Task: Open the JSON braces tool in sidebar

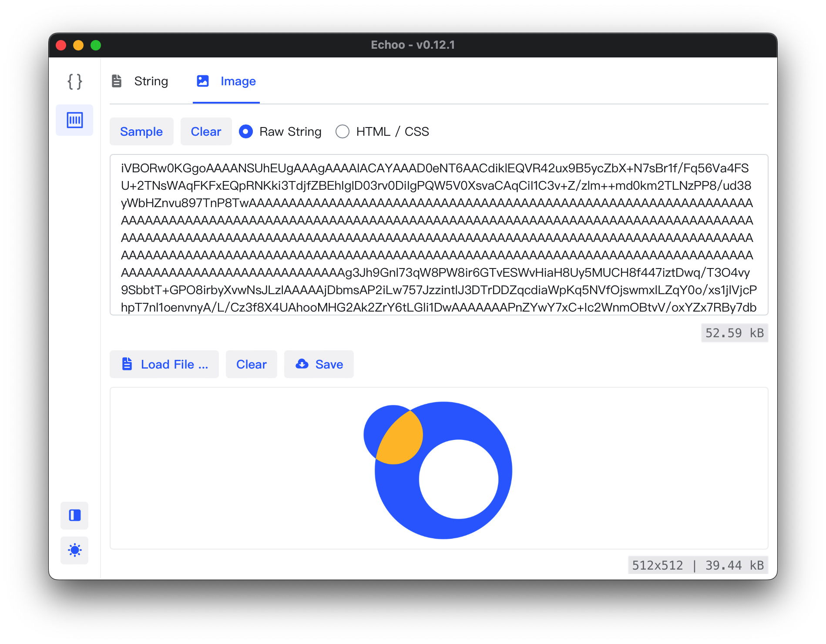Action: point(74,81)
